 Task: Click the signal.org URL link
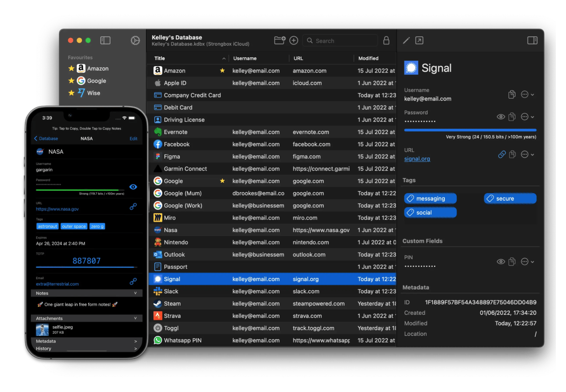click(417, 159)
